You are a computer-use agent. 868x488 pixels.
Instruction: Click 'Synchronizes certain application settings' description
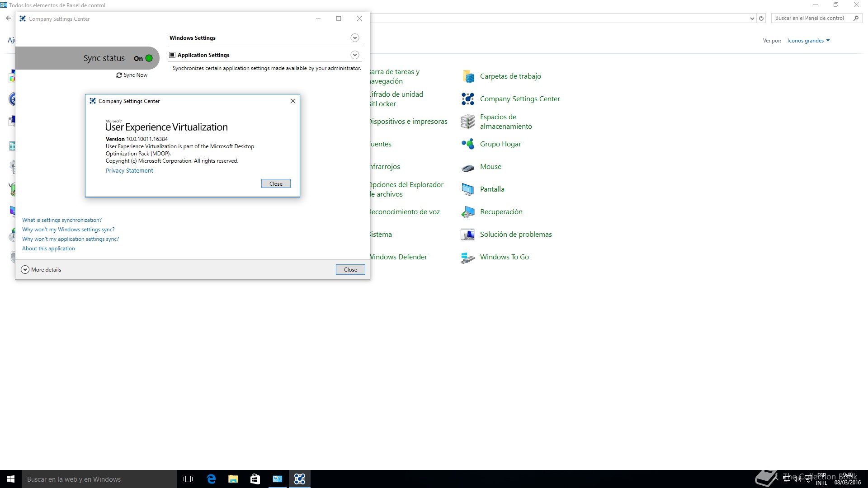[267, 68]
